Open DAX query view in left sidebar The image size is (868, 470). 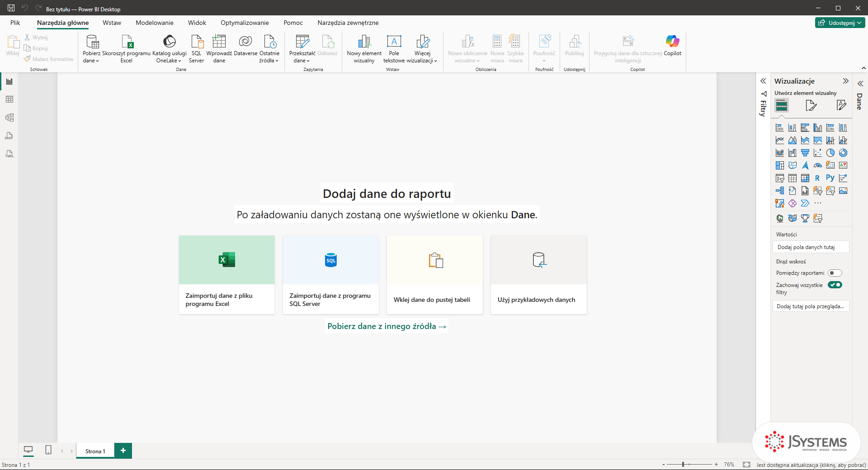coord(9,136)
